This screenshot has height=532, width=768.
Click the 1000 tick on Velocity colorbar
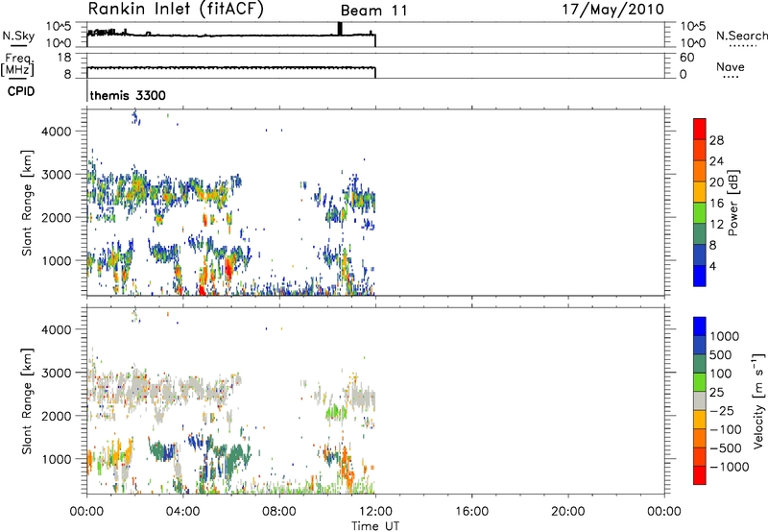[725, 336]
